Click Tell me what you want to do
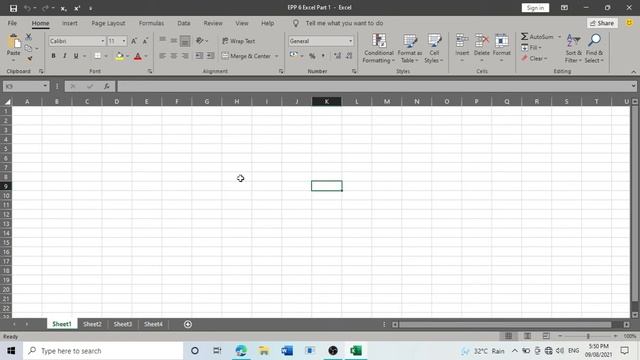The width and height of the screenshot is (640, 360). [344, 23]
